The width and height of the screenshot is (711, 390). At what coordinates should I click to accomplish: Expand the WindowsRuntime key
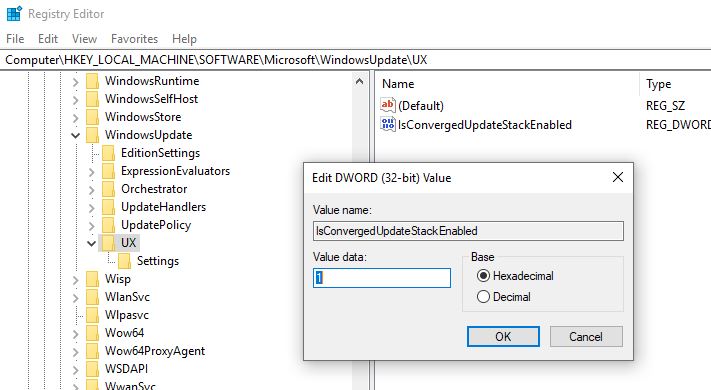coord(76,82)
